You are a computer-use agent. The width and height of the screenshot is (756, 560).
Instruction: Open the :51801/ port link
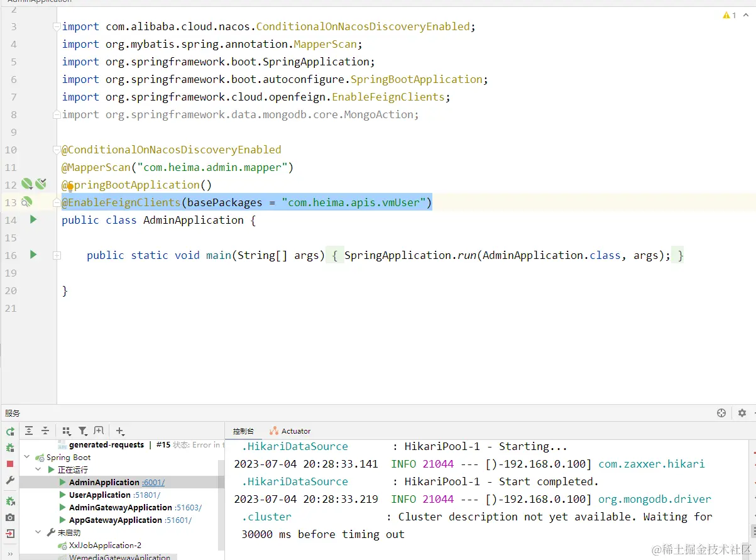[x=147, y=495]
